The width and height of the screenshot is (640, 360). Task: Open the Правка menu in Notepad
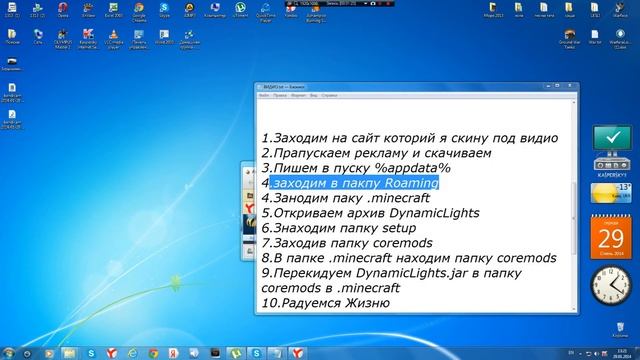pyautogui.click(x=280, y=96)
